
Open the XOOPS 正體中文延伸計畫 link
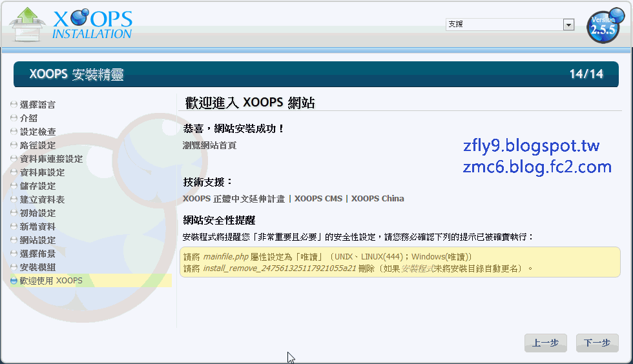[234, 199]
